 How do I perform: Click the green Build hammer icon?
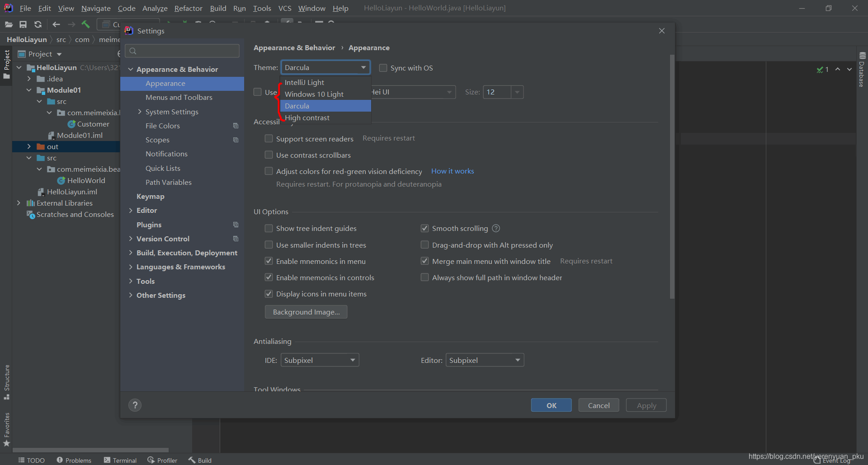pos(85,24)
